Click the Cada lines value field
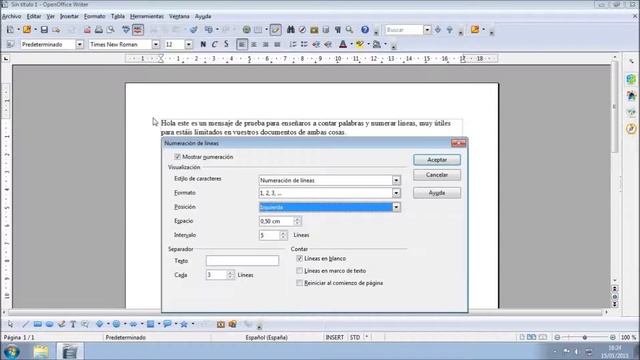The image size is (640, 360). click(x=216, y=275)
